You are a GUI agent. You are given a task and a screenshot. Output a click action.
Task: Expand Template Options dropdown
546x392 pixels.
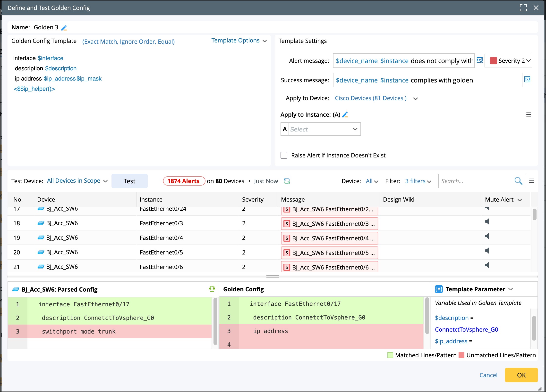(x=239, y=41)
